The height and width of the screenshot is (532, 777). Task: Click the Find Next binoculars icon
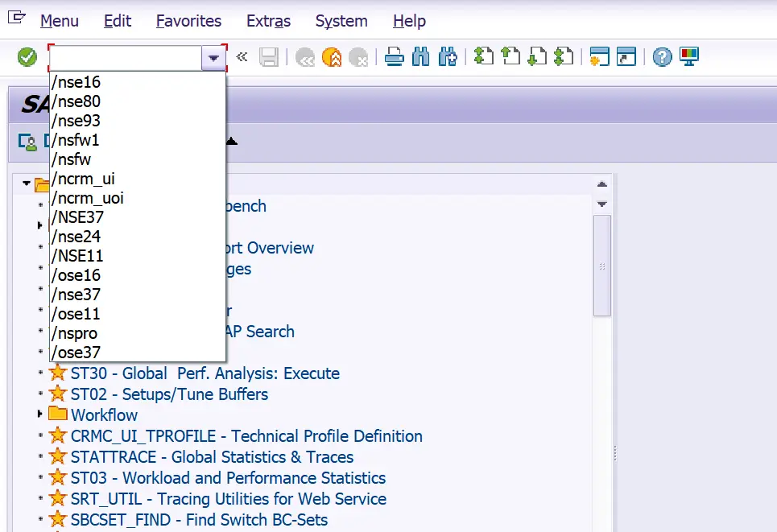click(448, 57)
